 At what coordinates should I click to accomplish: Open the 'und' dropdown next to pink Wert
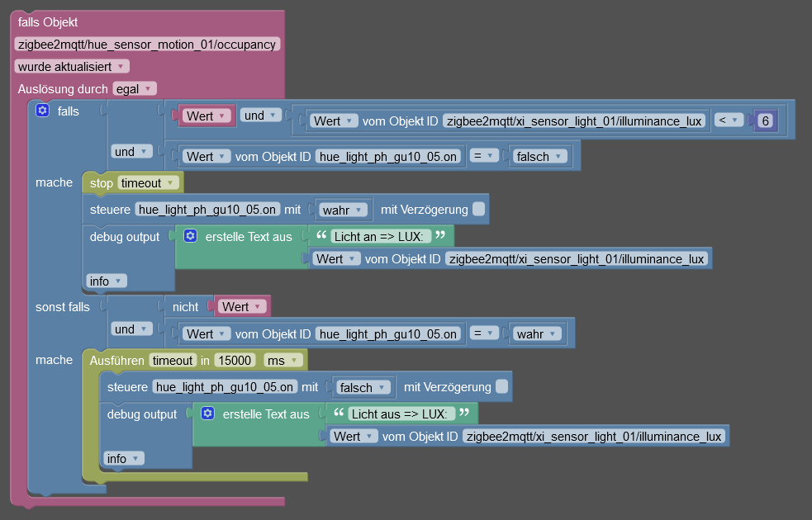pyautogui.click(x=260, y=116)
